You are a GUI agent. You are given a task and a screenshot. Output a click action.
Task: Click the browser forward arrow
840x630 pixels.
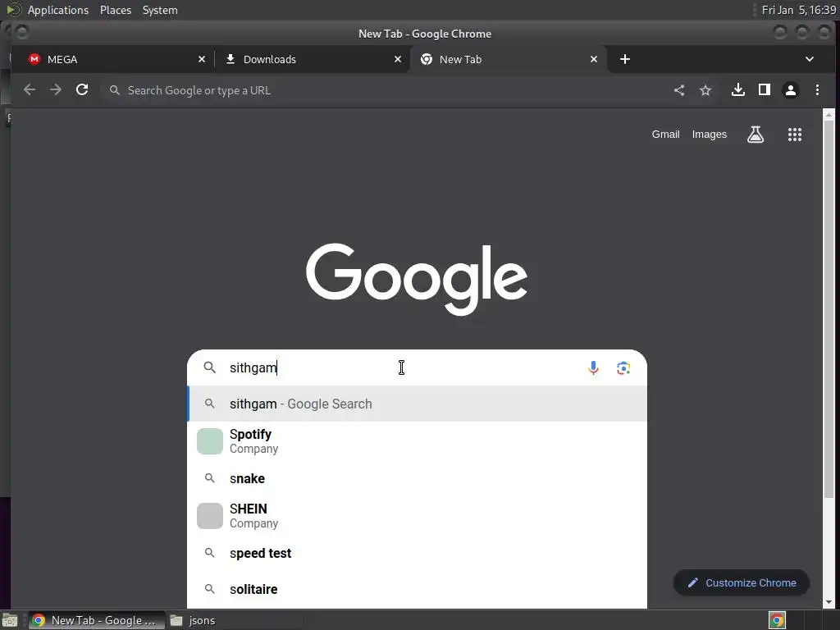(x=56, y=90)
